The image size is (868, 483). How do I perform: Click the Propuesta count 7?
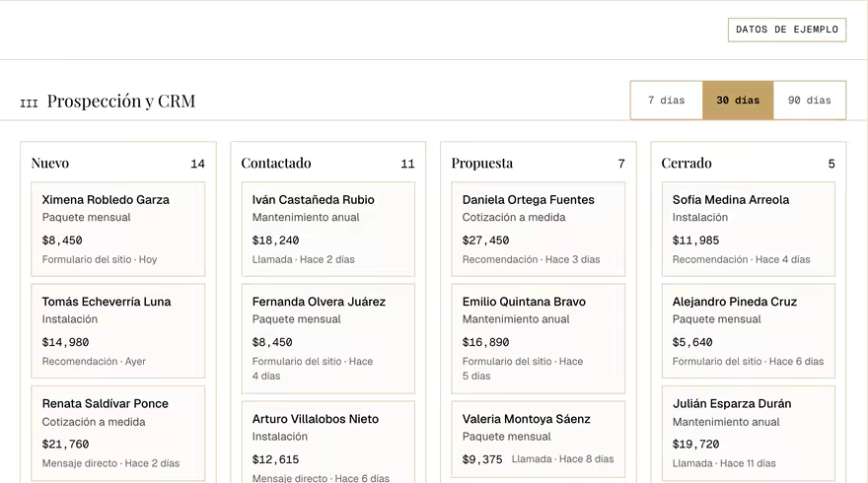click(x=621, y=164)
